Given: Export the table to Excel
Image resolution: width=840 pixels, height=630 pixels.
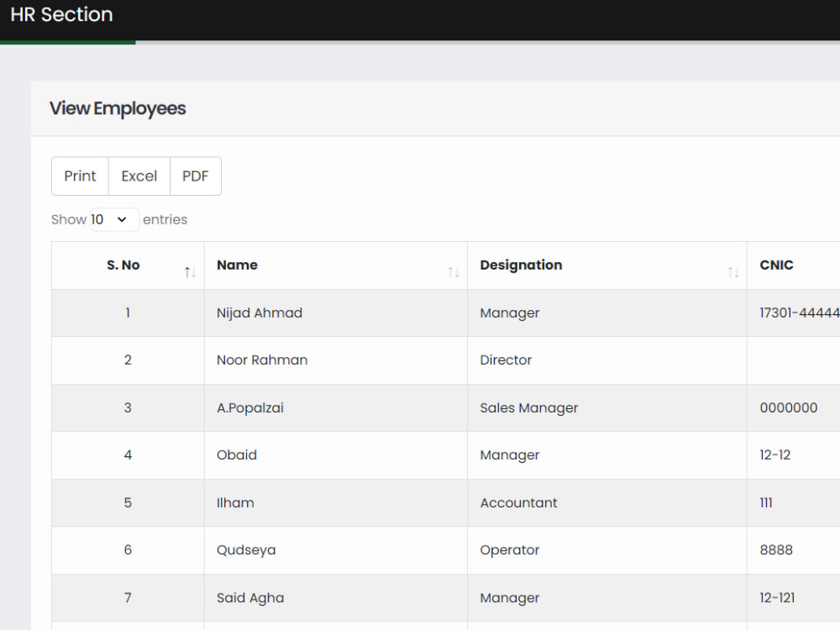Looking at the screenshot, I should (139, 176).
